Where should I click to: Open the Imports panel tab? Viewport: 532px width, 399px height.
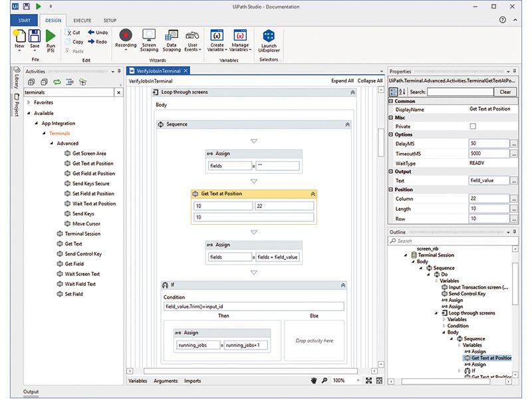pos(192,380)
